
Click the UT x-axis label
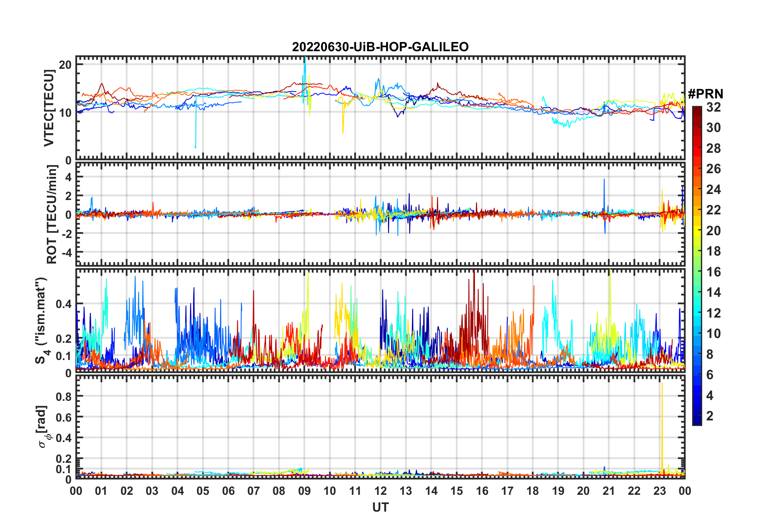tap(380, 507)
